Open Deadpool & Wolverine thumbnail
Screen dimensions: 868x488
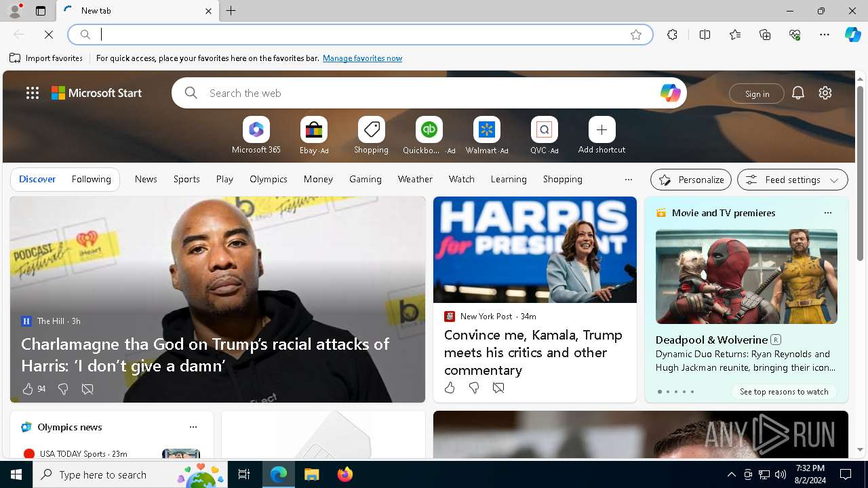[746, 277]
